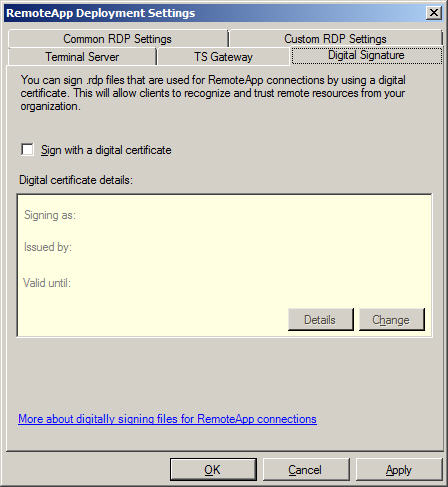
Task: Click the Digital Signature tab
Action: click(x=366, y=55)
